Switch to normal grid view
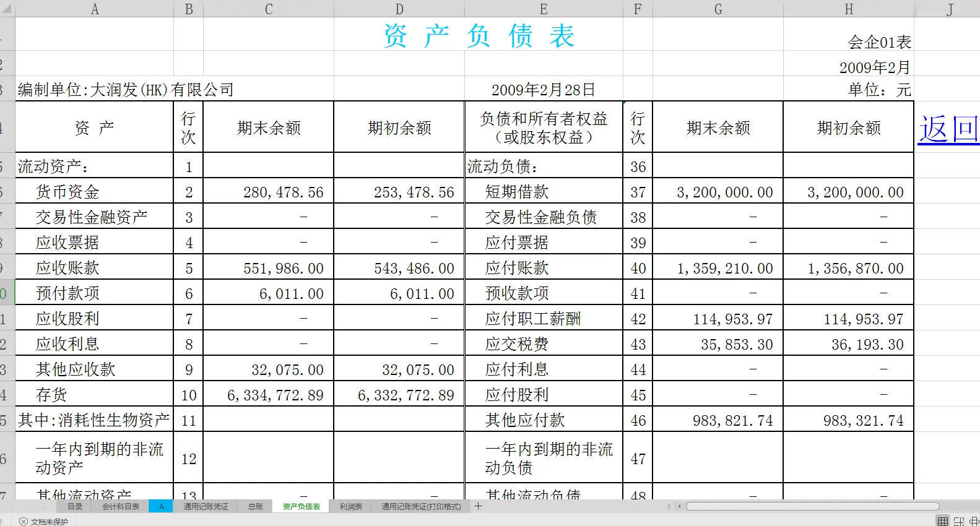980x526 pixels. pos(943,521)
